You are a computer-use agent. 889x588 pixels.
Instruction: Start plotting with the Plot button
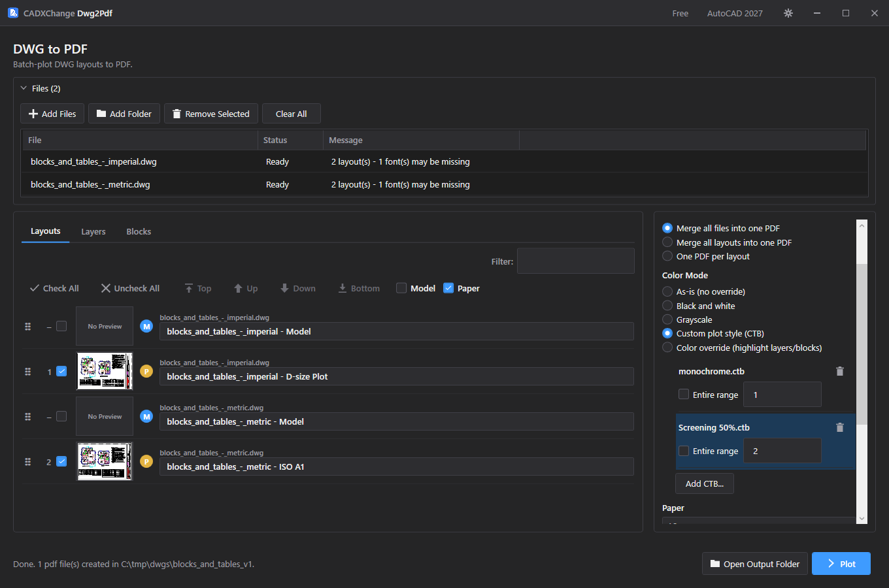(841, 564)
